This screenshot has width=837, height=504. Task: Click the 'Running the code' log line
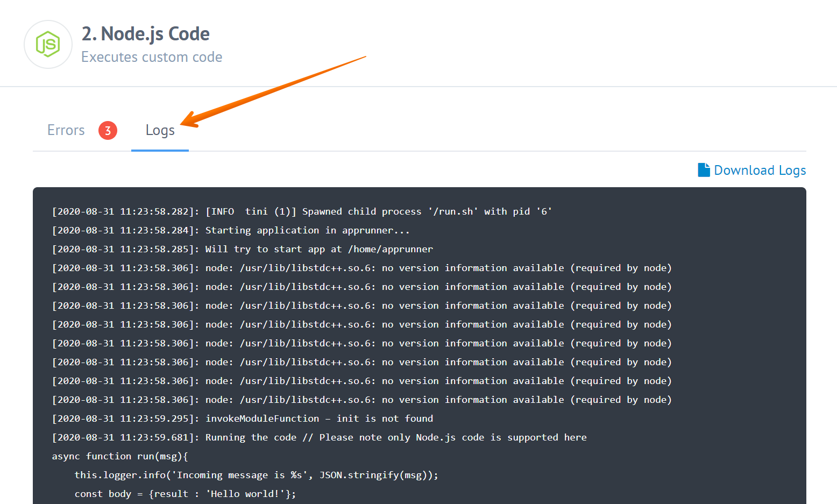pos(319,437)
